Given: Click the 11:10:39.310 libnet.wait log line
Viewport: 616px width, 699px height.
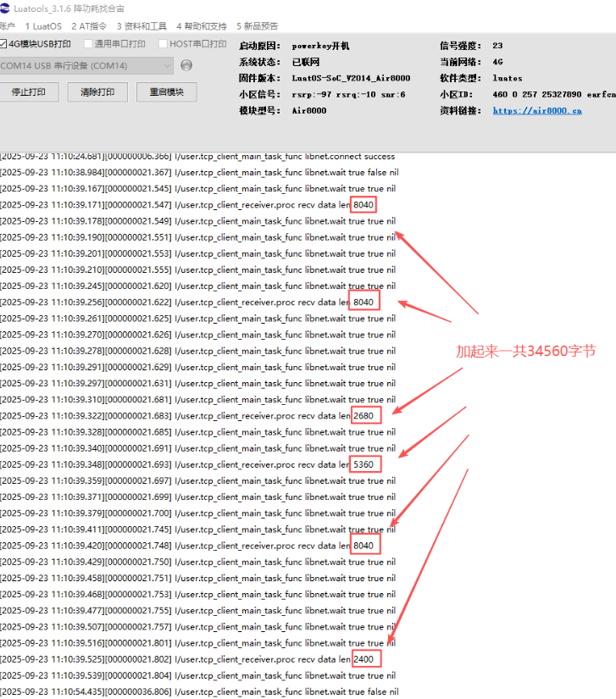Looking at the screenshot, I should click(x=198, y=400).
